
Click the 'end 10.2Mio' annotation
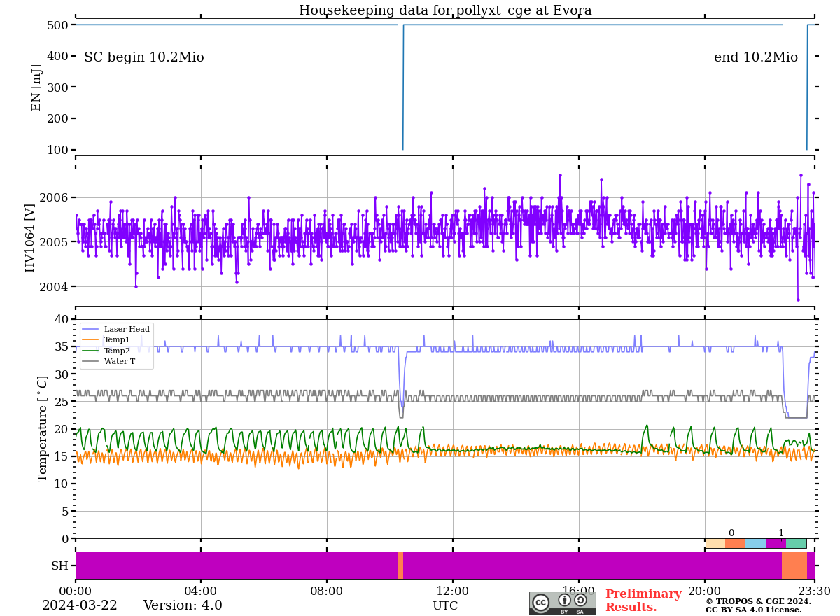pos(756,57)
